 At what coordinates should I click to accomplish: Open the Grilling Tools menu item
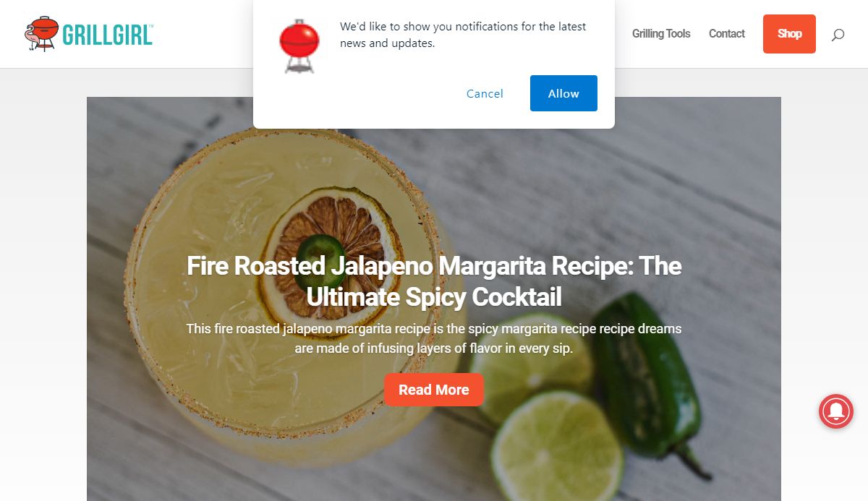[661, 34]
